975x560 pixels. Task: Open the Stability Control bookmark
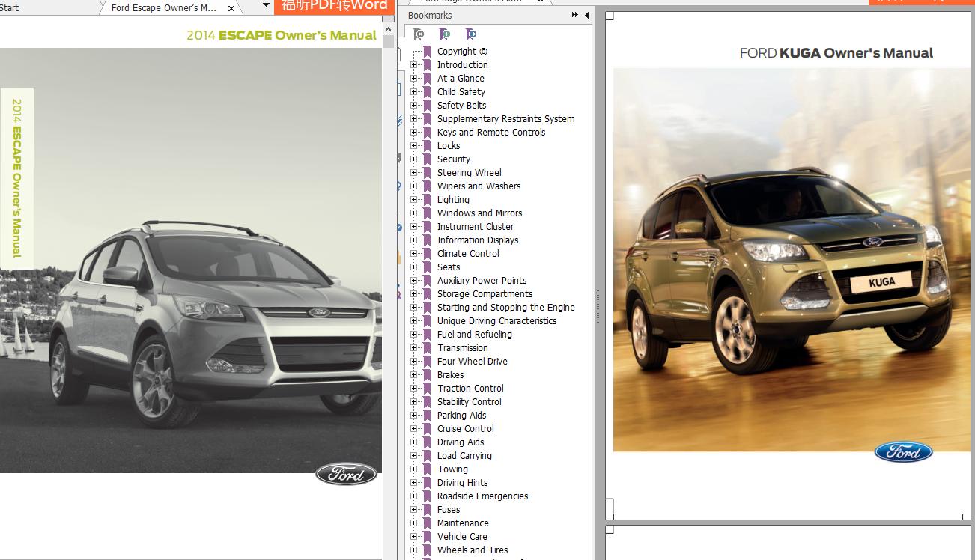[470, 402]
